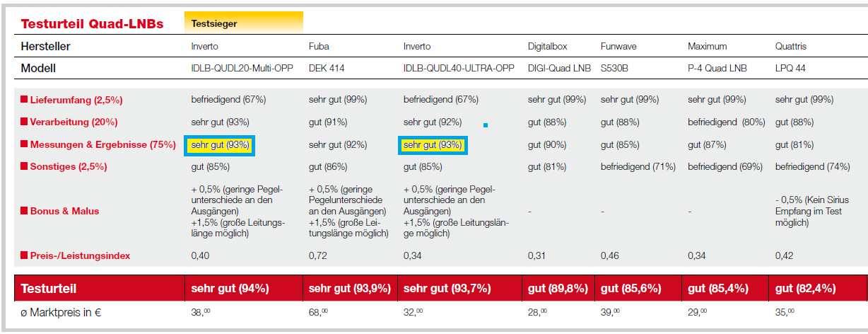The width and height of the screenshot is (868, 334).
Task: Click the 'ø Marktpreis in €' label
Action: click(x=61, y=312)
